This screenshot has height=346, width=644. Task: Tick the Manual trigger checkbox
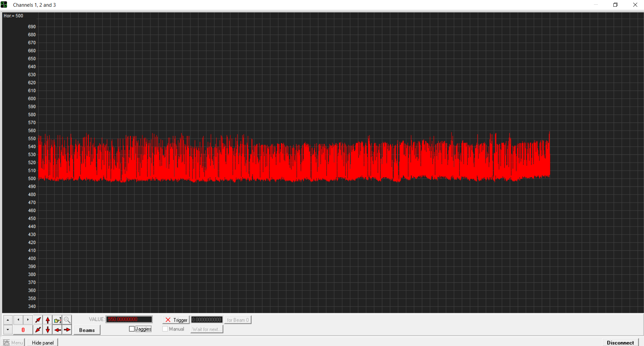(x=165, y=329)
